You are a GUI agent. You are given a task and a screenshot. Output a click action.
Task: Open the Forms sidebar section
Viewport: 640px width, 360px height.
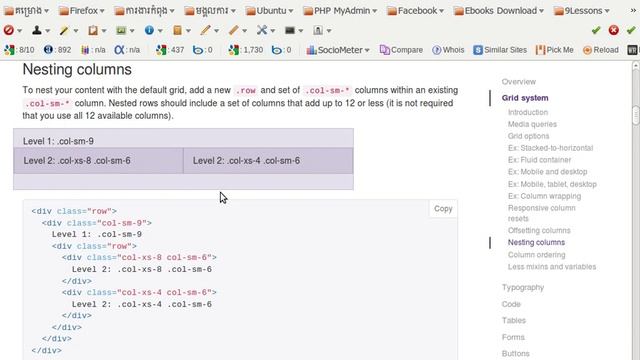coord(513,337)
